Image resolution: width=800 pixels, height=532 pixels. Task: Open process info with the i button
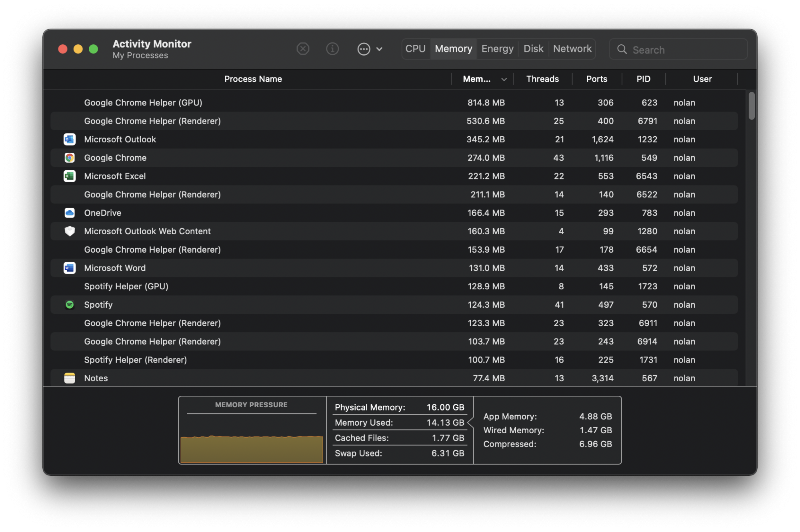click(332, 48)
